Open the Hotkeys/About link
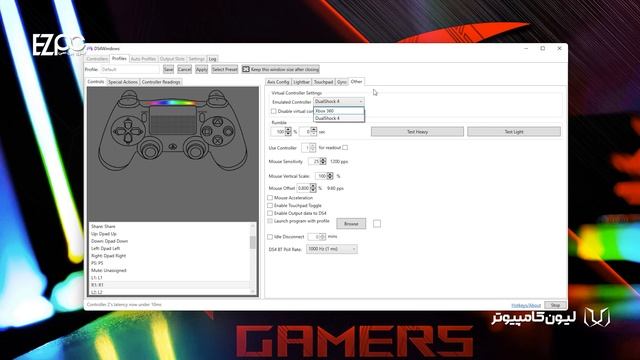 [x=526, y=305]
